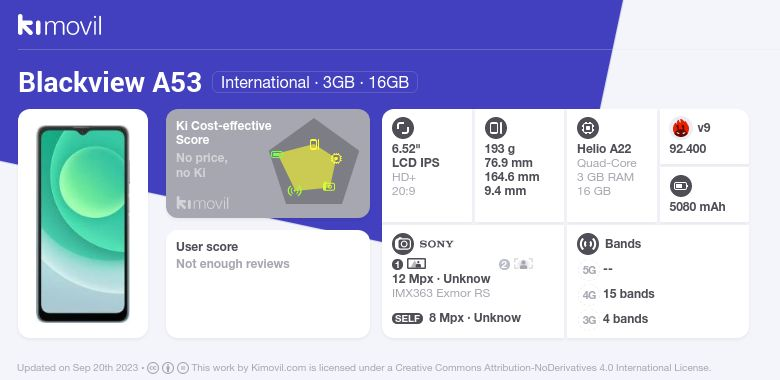Click the 4G 15 bands entry
Screen dimensions: 780x380
coord(617,294)
